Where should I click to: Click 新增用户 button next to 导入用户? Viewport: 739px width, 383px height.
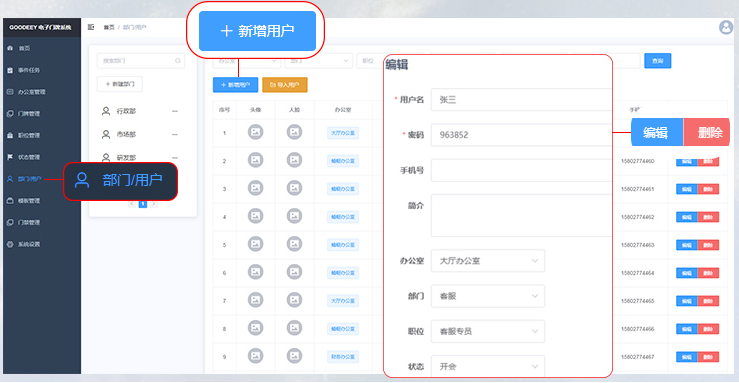point(235,85)
